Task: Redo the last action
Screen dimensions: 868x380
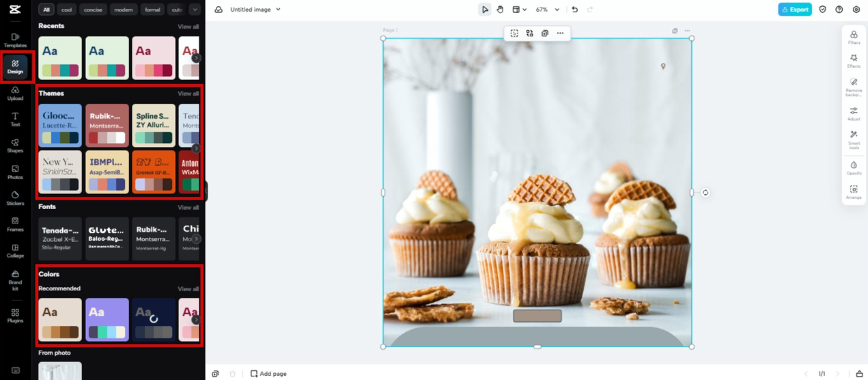Action: click(590, 10)
